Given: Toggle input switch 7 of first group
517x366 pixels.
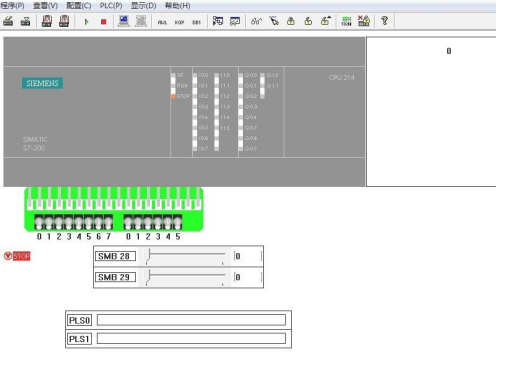Looking at the screenshot, I should click(x=108, y=222).
